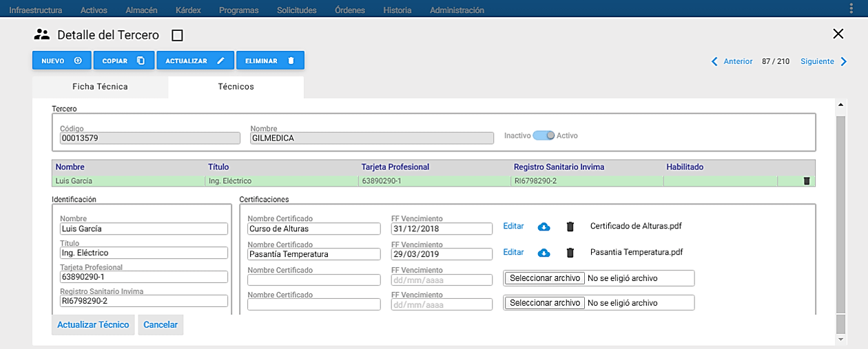Download Pasantia Temperatura.pdf via cloud icon
Screen dimensions: 868x349
tap(544, 253)
